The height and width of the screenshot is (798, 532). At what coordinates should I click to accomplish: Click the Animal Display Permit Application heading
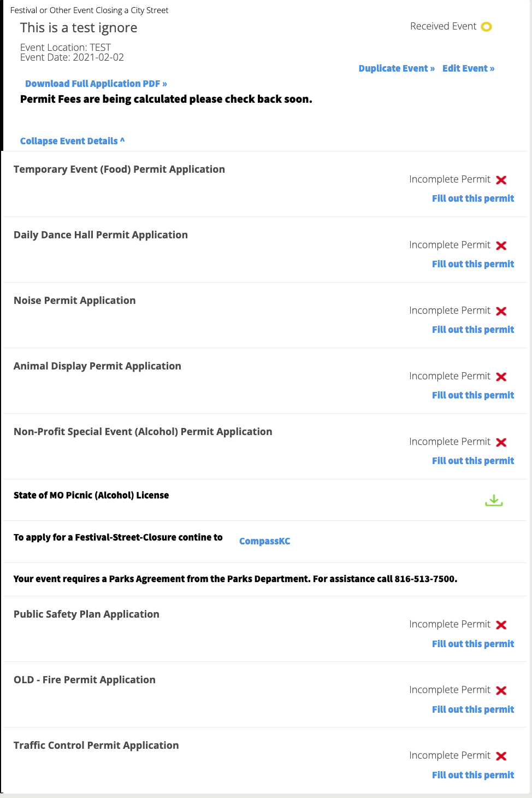(x=97, y=366)
